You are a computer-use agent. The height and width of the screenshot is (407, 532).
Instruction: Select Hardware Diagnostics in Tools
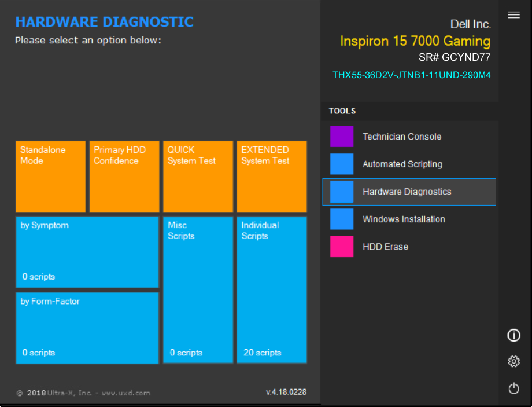point(409,192)
